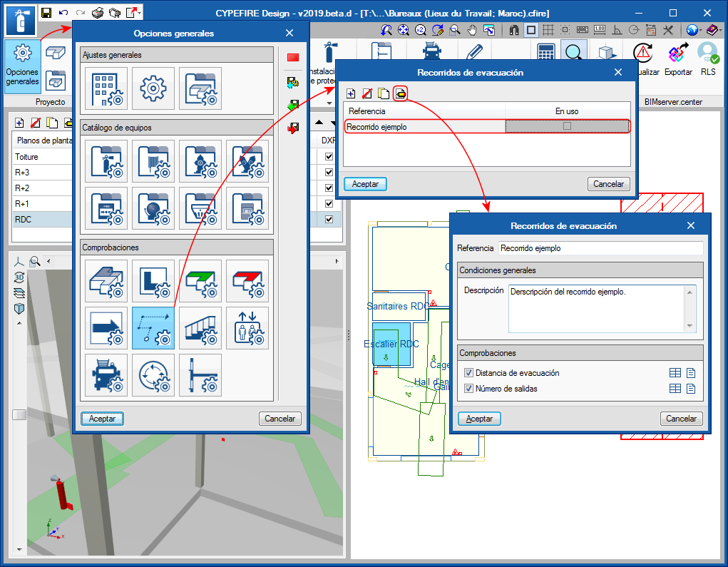Click into the Descripción text area
The width and height of the screenshot is (728, 567).
tap(597, 308)
